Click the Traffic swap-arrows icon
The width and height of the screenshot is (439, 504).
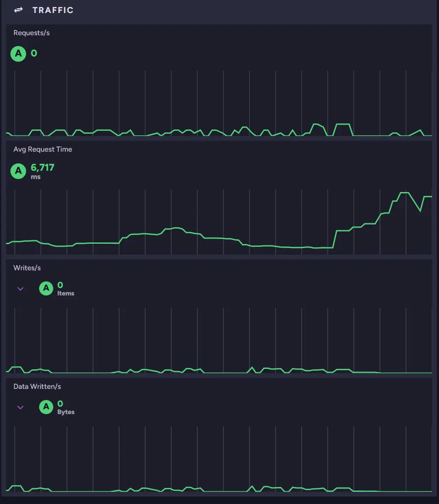tap(18, 10)
